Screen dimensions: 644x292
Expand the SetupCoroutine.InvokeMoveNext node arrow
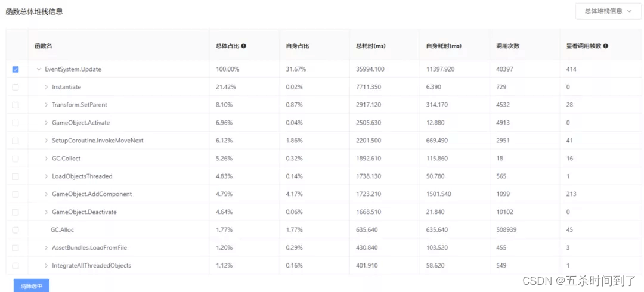click(x=47, y=141)
